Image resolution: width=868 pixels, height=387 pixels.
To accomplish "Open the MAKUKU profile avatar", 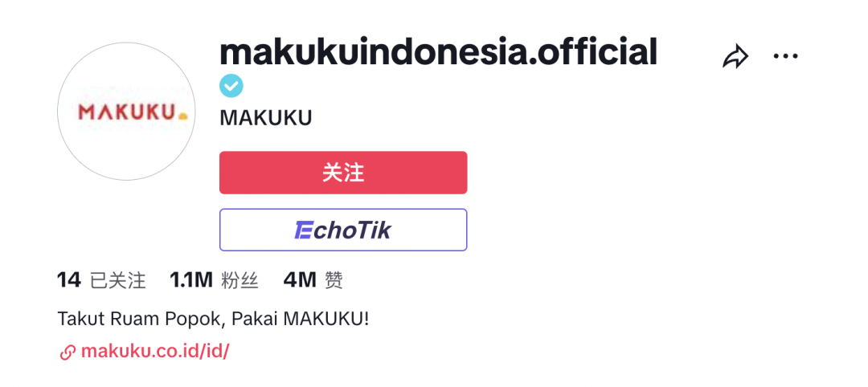I will [x=126, y=111].
